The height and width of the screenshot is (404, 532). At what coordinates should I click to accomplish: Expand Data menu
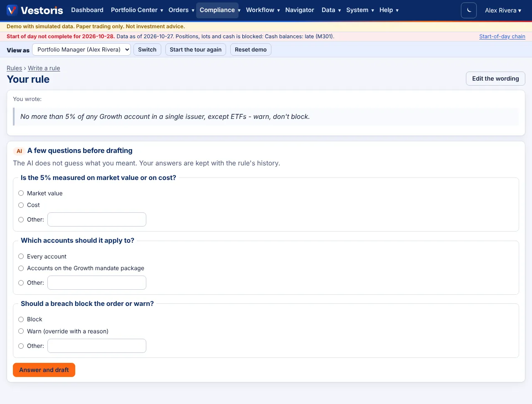331,10
